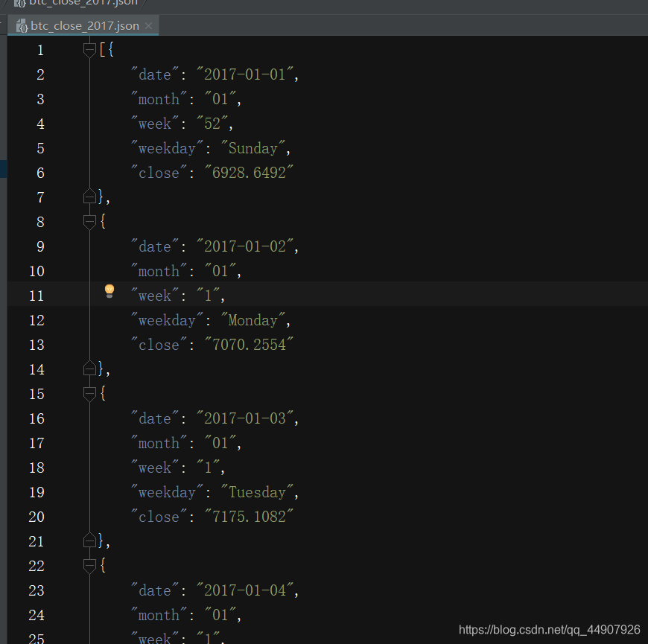Click the "month" key on line 17
The image size is (648, 644).
(x=159, y=443)
